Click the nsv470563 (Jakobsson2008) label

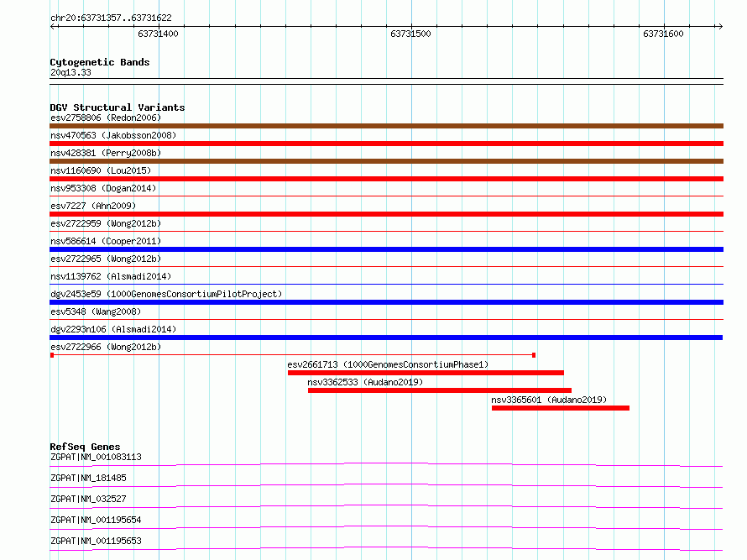pos(113,135)
